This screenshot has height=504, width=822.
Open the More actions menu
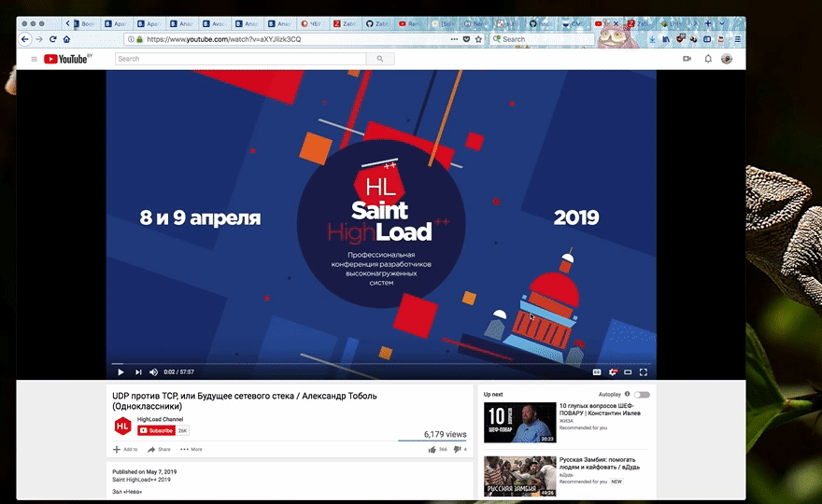coord(191,450)
